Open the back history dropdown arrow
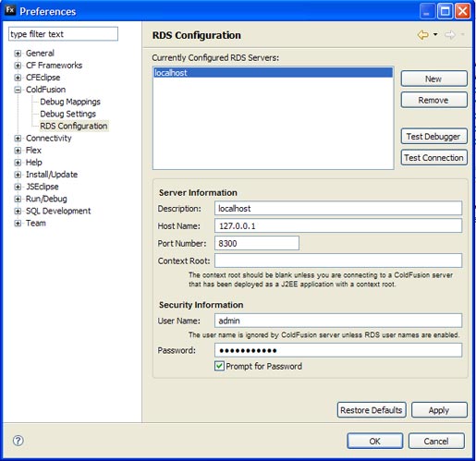This screenshot has width=476, height=461. 435,34
